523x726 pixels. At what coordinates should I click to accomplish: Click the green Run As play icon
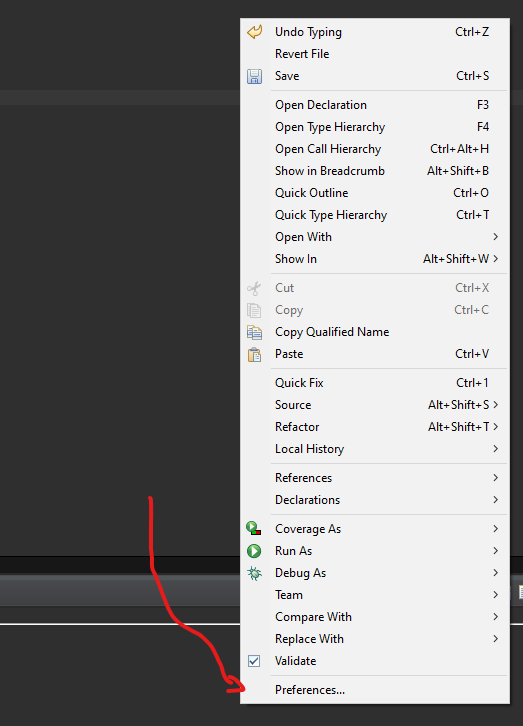(254, 551)
